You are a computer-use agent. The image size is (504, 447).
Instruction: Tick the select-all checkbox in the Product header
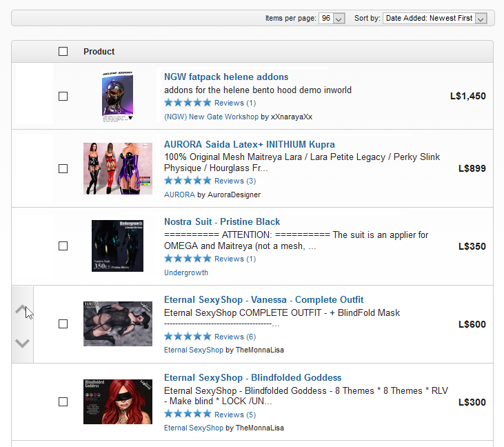point(63,51)
